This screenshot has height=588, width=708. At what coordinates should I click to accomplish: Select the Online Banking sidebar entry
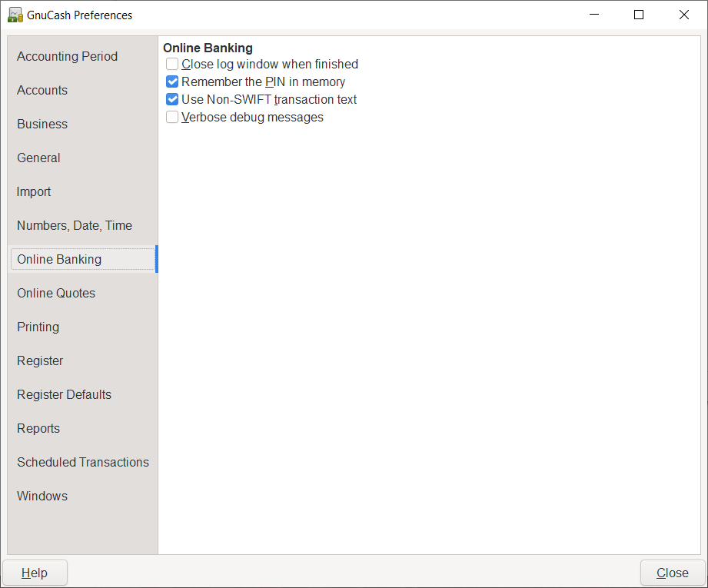(59, 259)
